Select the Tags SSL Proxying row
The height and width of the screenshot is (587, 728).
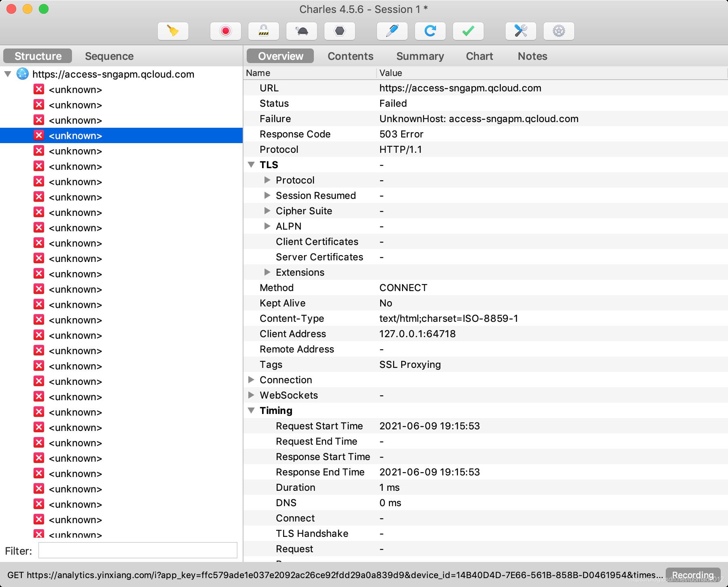(x=485, y=364)
